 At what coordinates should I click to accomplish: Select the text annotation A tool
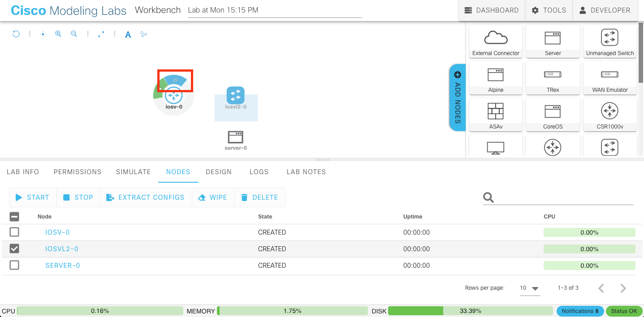[x=128, y=34]
